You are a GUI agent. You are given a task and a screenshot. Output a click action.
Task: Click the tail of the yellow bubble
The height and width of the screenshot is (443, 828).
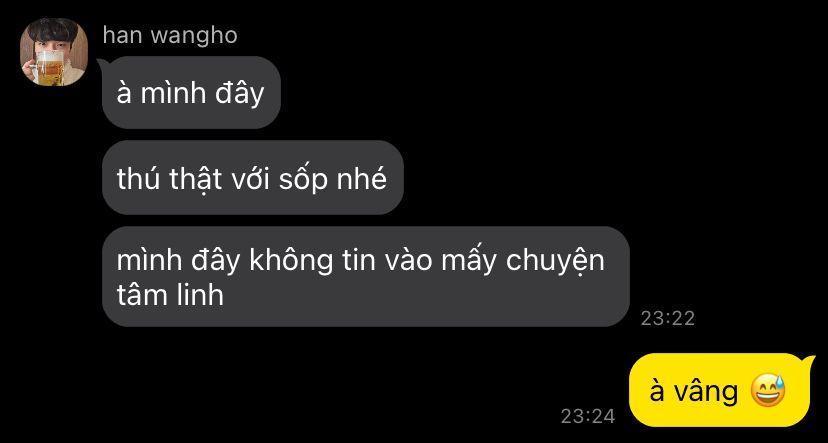click(810, 361)
